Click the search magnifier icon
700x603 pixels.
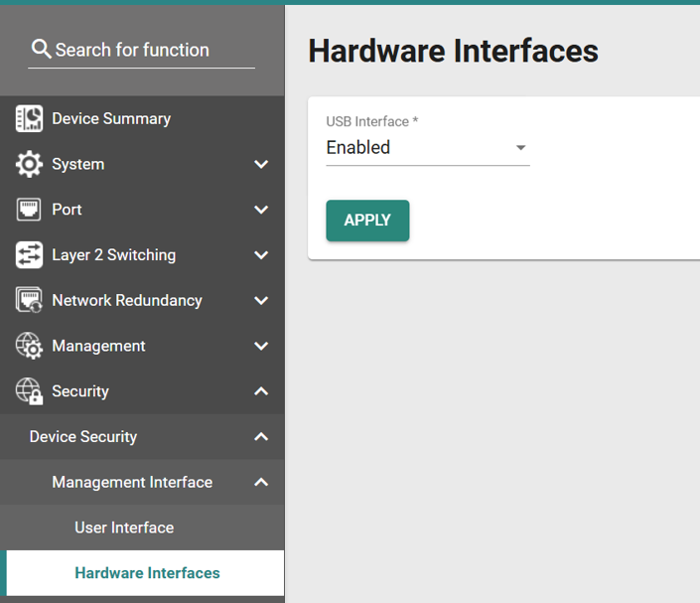(x=41, y=49)
